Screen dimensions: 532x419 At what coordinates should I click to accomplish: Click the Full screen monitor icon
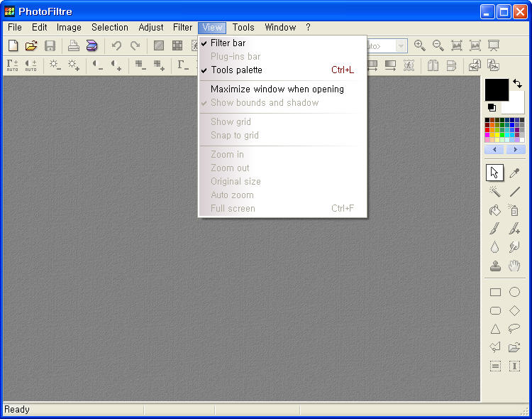click(x=493, y=45)
